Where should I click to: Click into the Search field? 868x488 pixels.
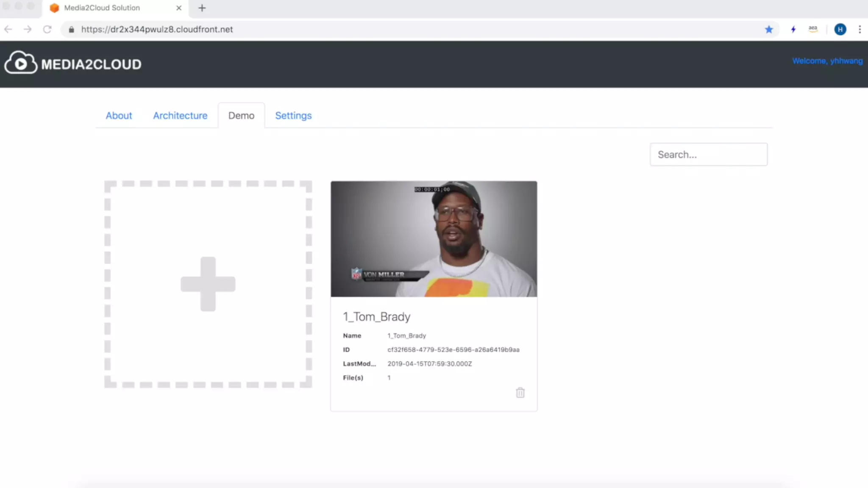pyautogui.click(x=708, y=155)
